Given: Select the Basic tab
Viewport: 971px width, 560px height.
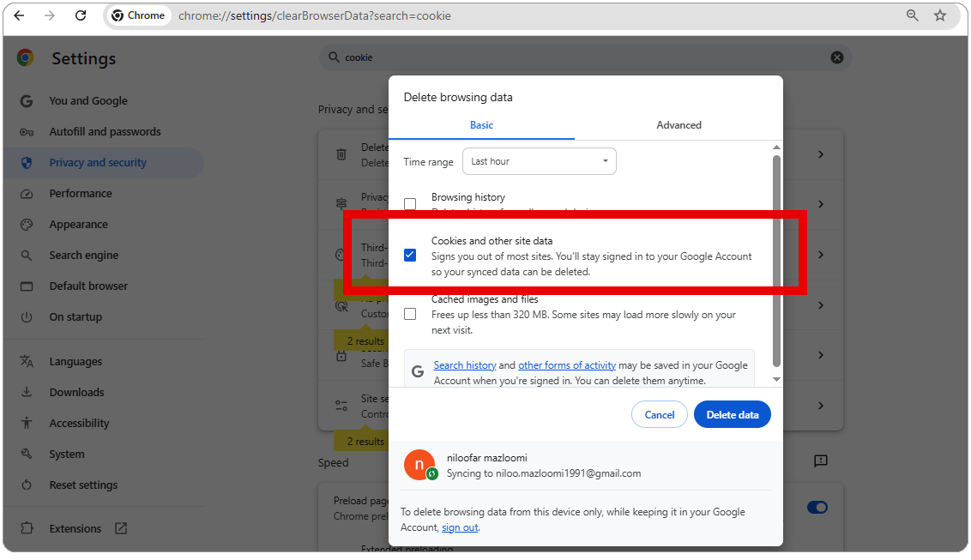Looking at the screenshot, I should 481,125.
